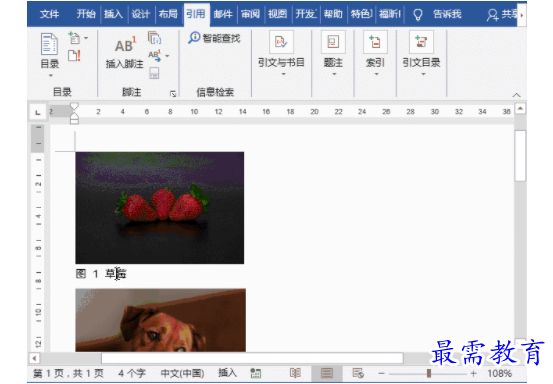This screenshot has width=553, height=384.
Task: Show more ribbon tabs with the right arrow
Action: click(x=522, y=15)
